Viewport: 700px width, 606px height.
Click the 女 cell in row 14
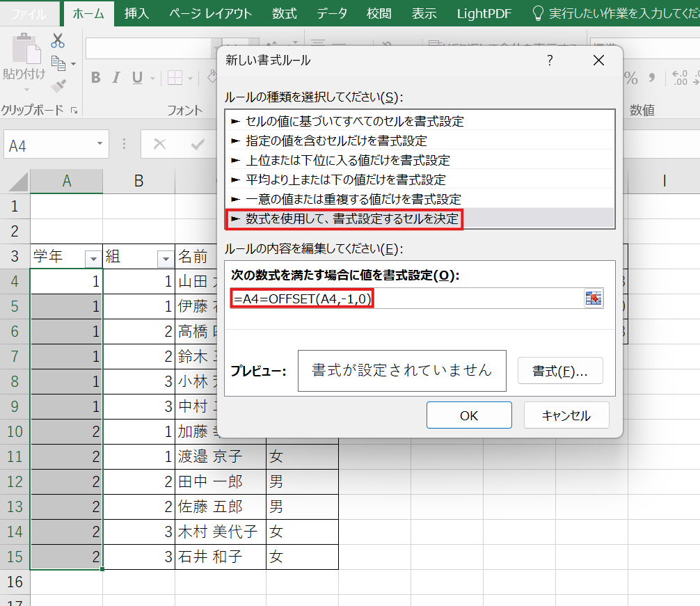302,532
